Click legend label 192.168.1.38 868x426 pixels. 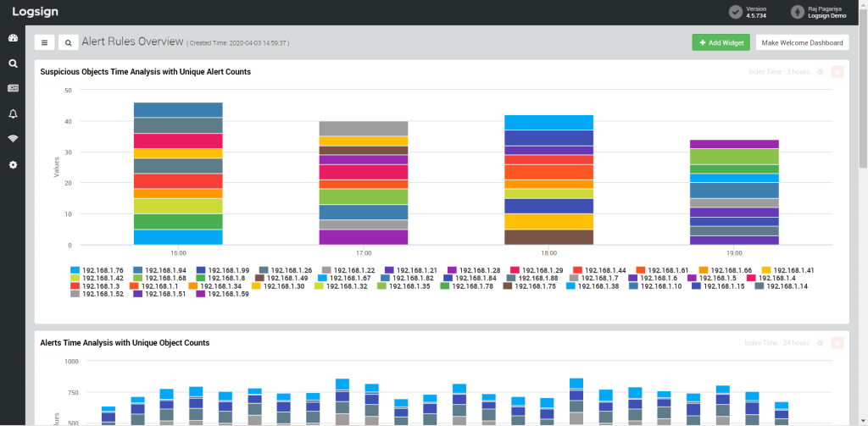(x=598, y=286)
